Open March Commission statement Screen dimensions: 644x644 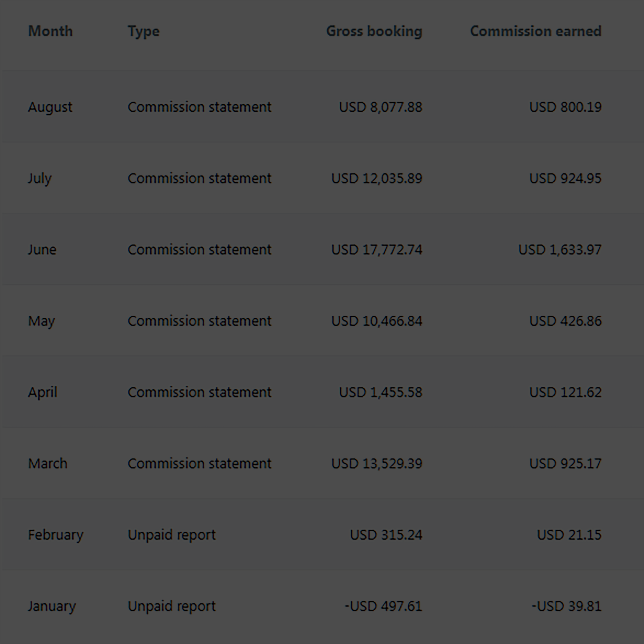[199, 464]
